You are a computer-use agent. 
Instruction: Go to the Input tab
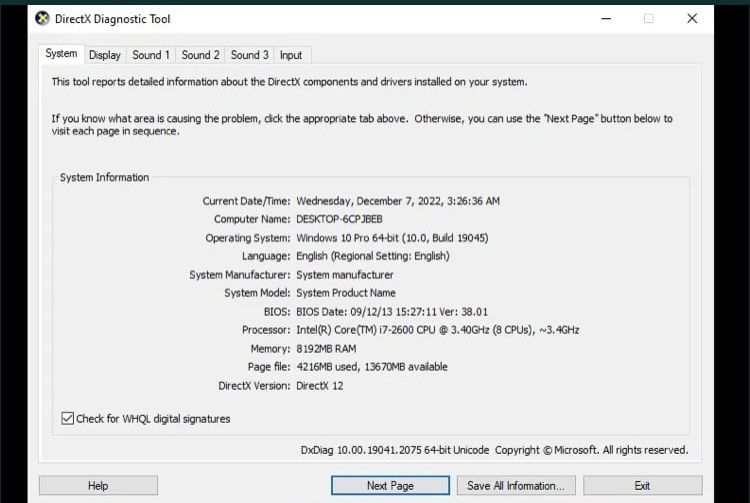click(x=291, y=55)
